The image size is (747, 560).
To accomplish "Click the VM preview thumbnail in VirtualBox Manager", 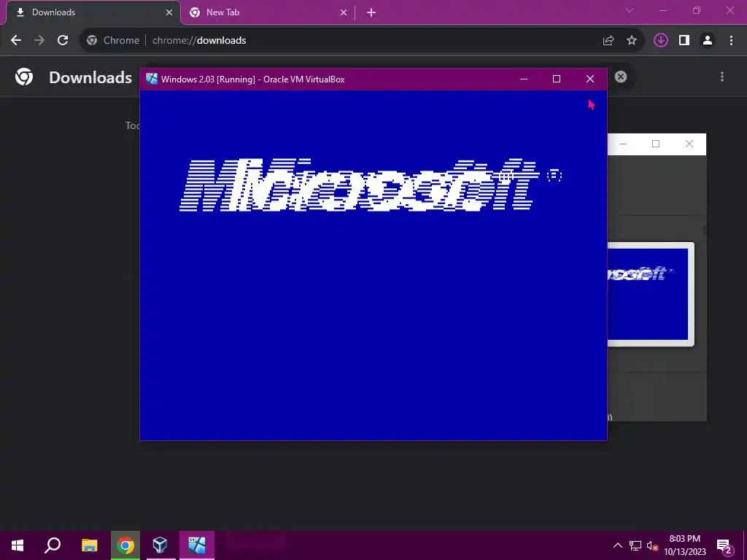I will click(x=650, y=294).
